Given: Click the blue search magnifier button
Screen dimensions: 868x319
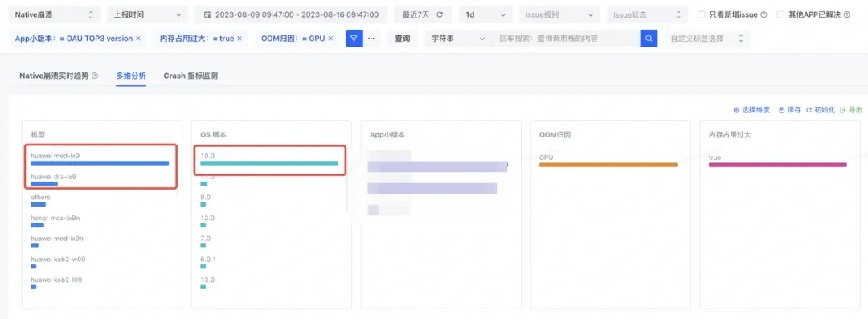Looking at the screenshot, I should 649,39.
